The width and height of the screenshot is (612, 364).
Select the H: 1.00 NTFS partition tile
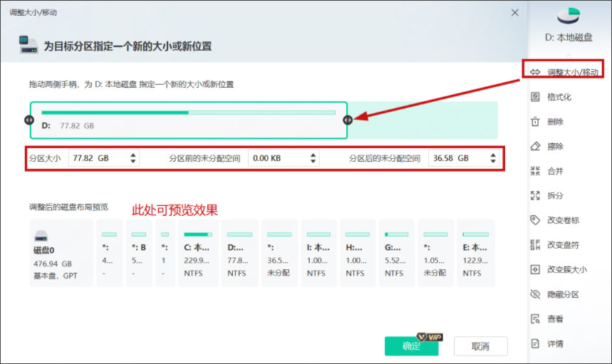pos(358,253)
